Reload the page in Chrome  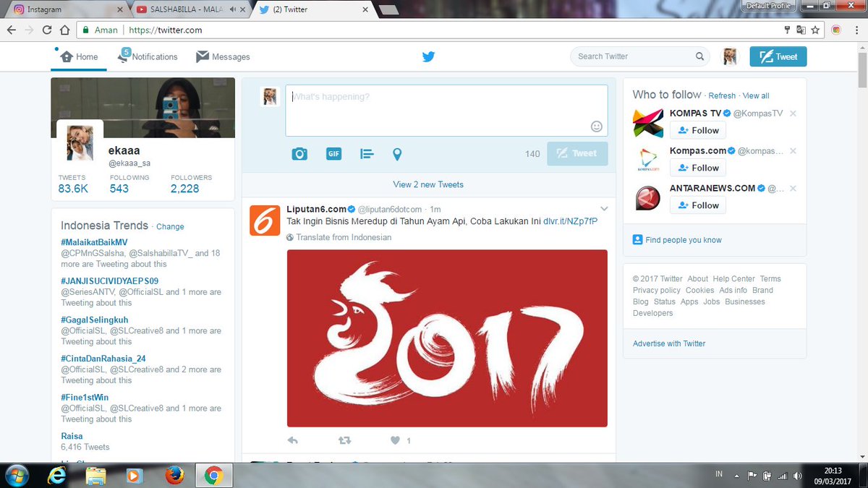(47, 30)
